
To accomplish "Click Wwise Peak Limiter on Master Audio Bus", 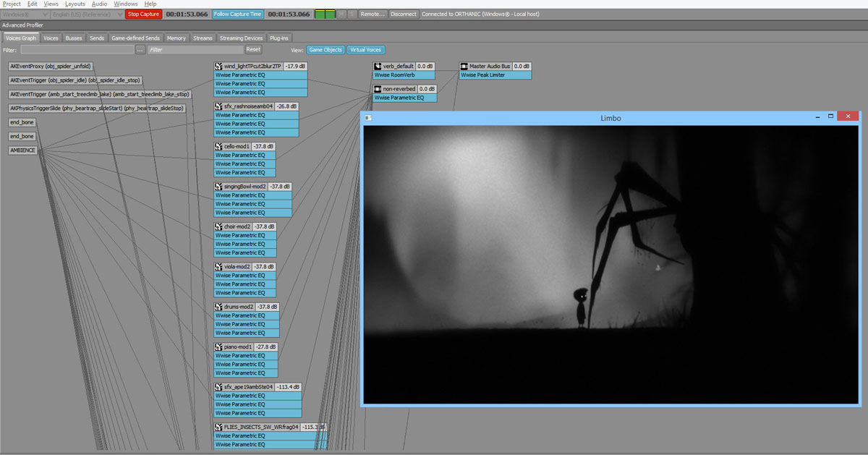I will pos(495,75).
